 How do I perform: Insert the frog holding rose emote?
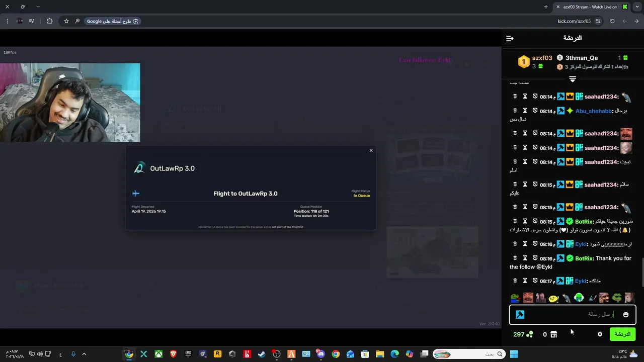[515, 298]
